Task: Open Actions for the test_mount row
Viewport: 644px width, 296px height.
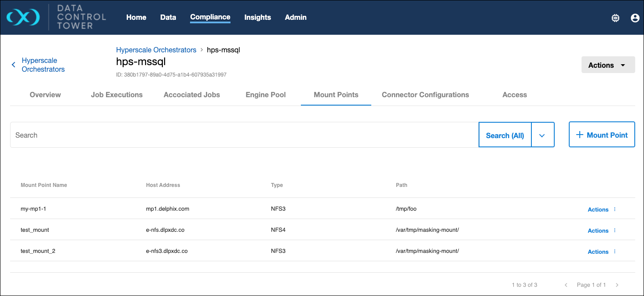Action: (598, 230)
